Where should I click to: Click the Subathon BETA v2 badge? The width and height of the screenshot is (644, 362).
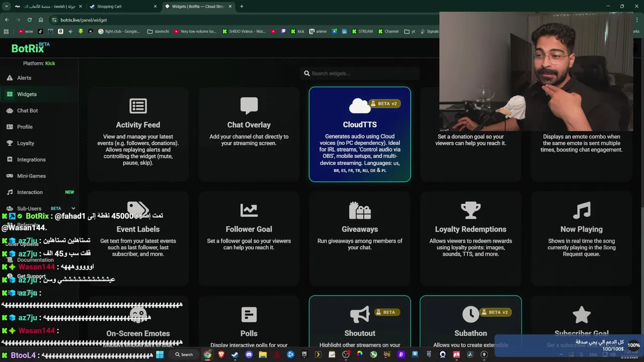pyautogui.click(x=495, y=312)
